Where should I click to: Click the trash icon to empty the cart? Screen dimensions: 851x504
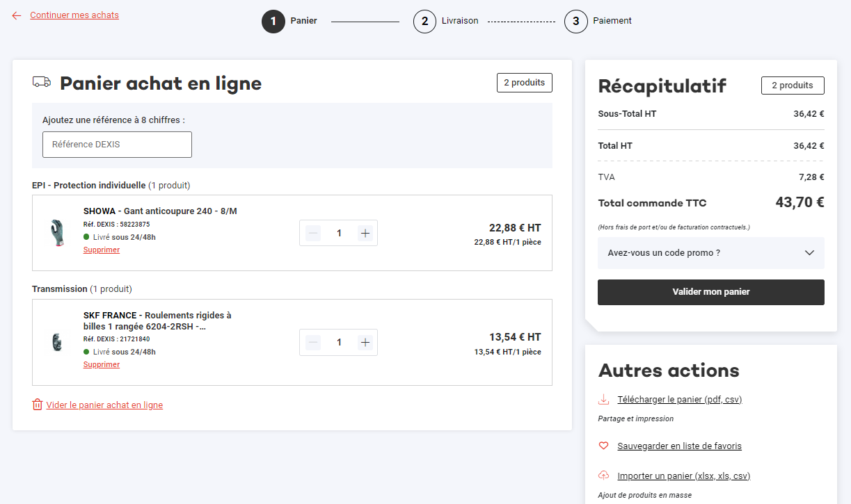point(37,405)
